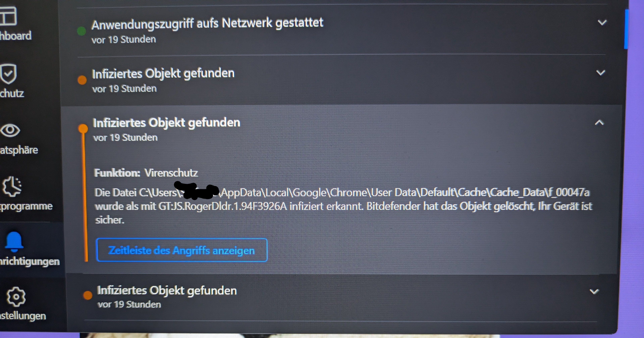Expand Anwendungszugriff aufs Netzwerk gestattet entry
The width and height of the screenshot is (644, 338).
tap(602, 23)
